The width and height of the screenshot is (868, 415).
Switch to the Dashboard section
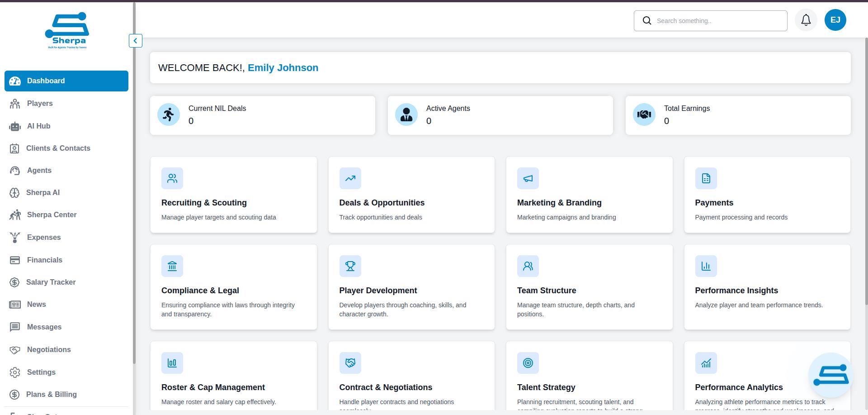[x=45, y=81]
